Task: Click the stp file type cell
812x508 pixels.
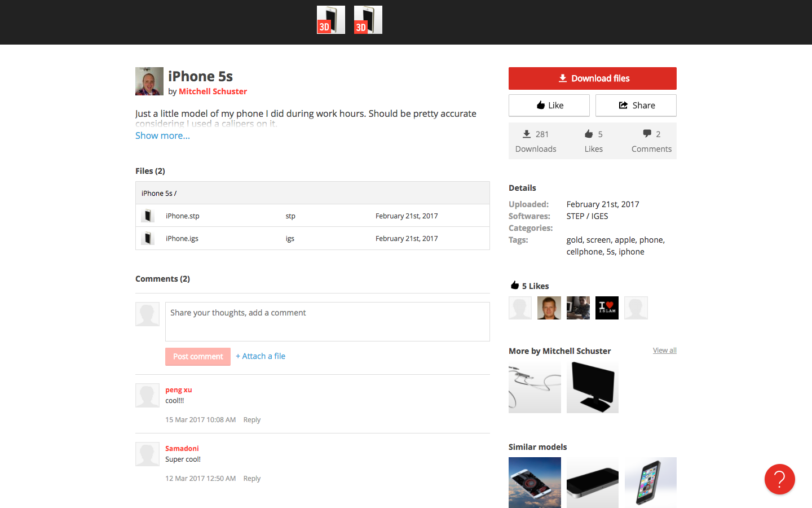Action: pos(290,216)
